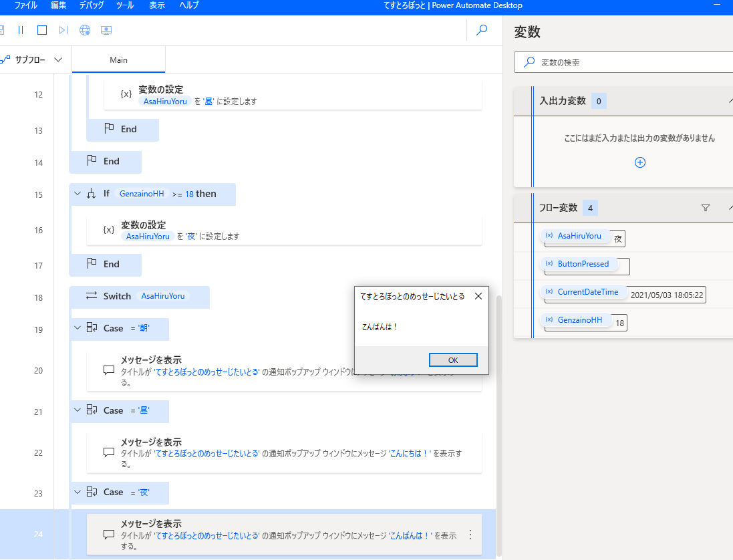Open the desktop recorder monitor icon
The height and width of the screenshot is (560, 733).
[x=106, y=30]
